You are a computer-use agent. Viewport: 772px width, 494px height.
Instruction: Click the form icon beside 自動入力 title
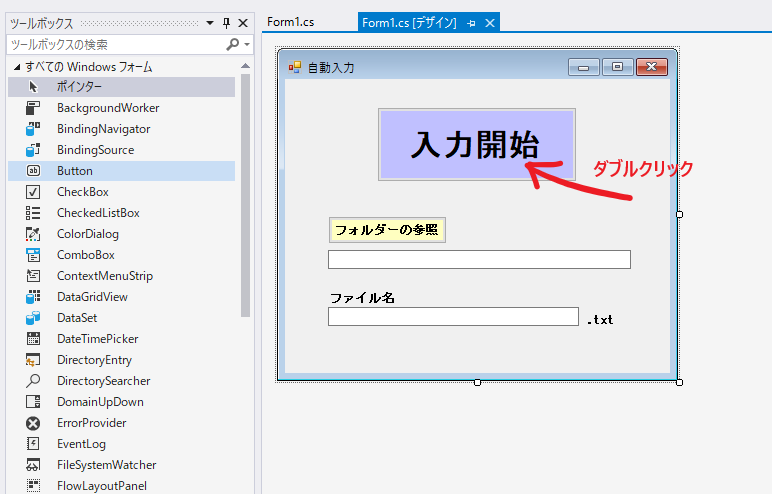point(294,67)
